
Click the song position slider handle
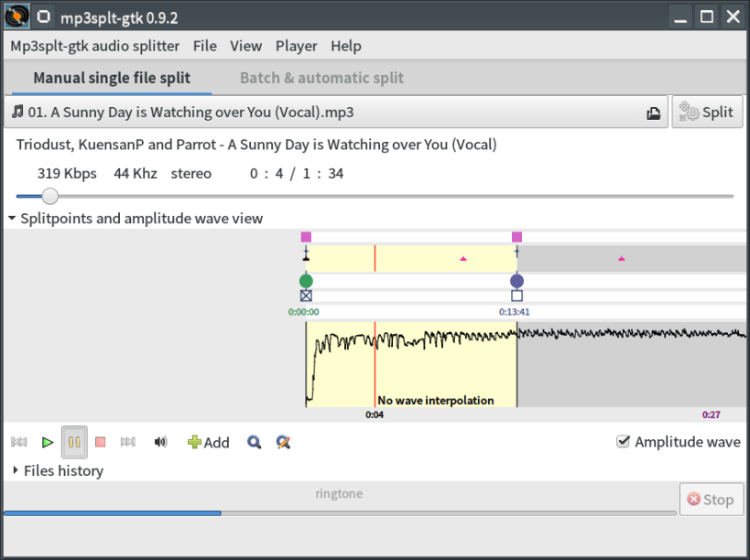click(49, 196)
